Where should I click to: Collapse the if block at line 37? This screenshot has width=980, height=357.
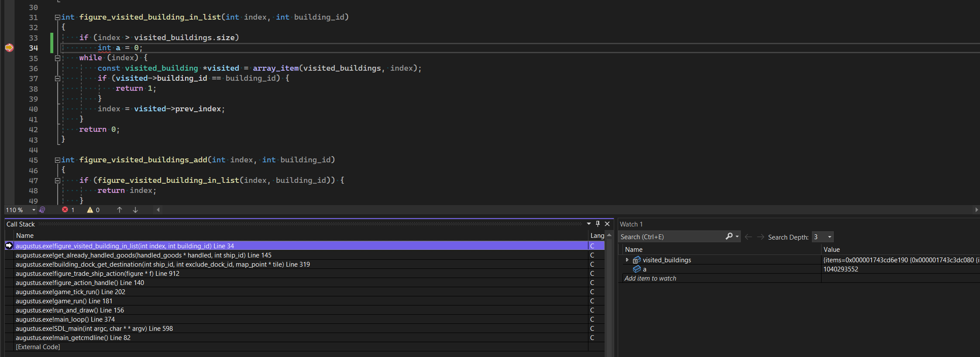tap(57, 79)
